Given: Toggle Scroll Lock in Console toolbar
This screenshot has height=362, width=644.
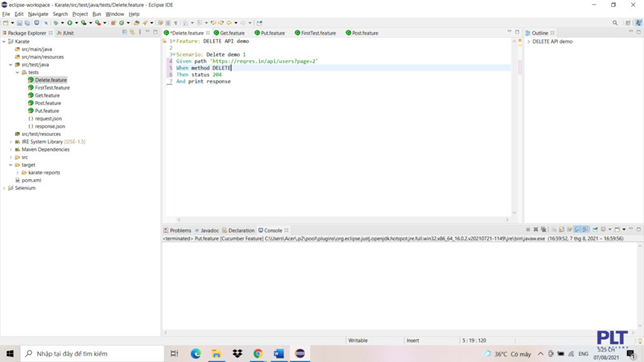Looking at the screenshot, I should [x=561, y=229].
